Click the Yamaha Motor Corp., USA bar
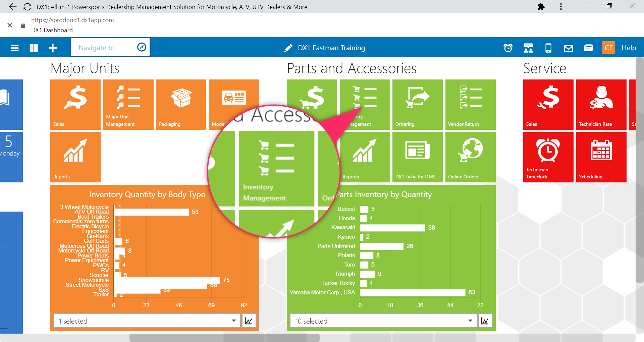This screenshot has width=644, height=342. click(x=413, y=293)
